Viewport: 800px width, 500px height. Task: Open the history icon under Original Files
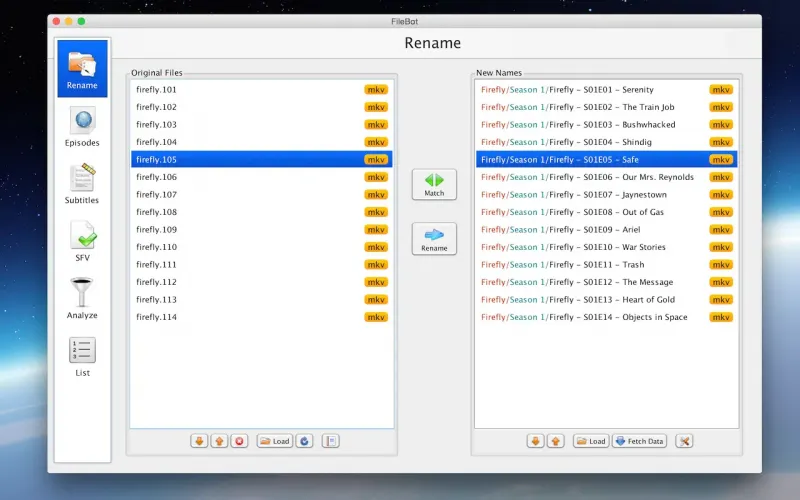331,441
